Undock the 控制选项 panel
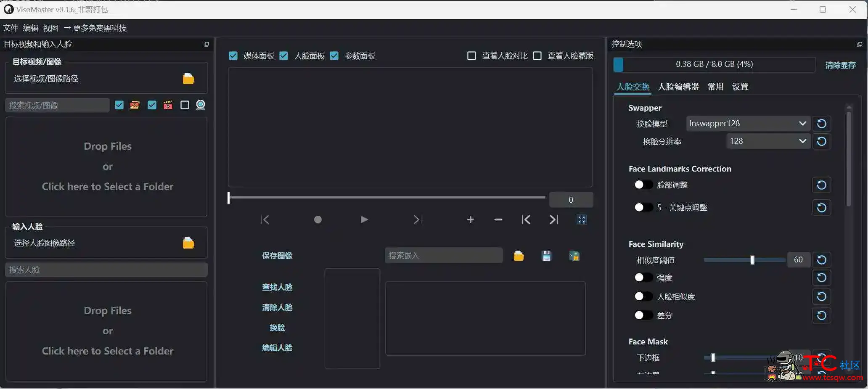868x389 pixels. [x=860, y=44]
